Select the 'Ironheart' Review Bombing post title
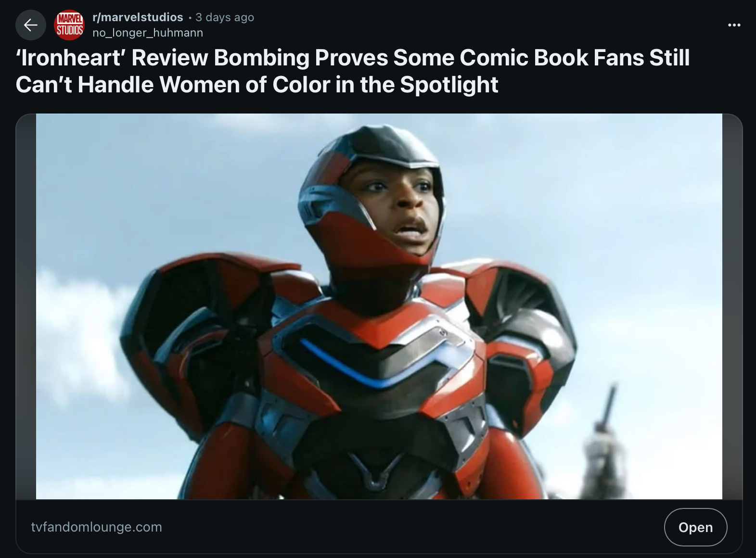This screenshot has width=756, height=558. point(353,71)
